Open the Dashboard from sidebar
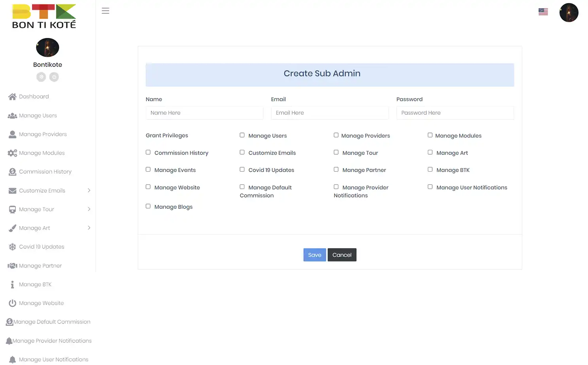Image resolution: width=588 pixels, height=365 pixels. coord(34,96)
